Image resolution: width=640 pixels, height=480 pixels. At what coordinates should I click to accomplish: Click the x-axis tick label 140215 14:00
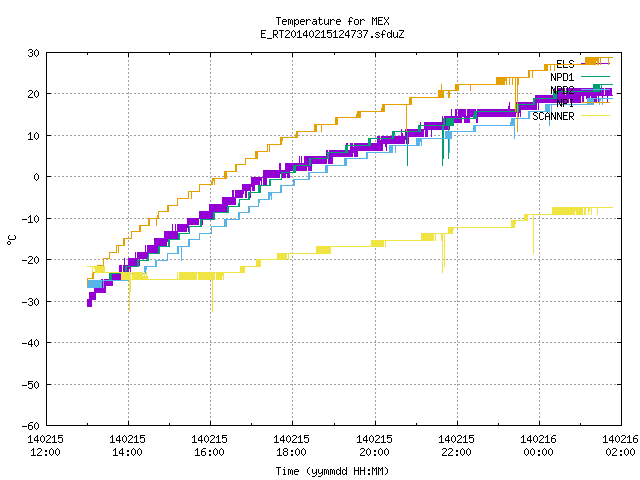click(x=127, y=446)
